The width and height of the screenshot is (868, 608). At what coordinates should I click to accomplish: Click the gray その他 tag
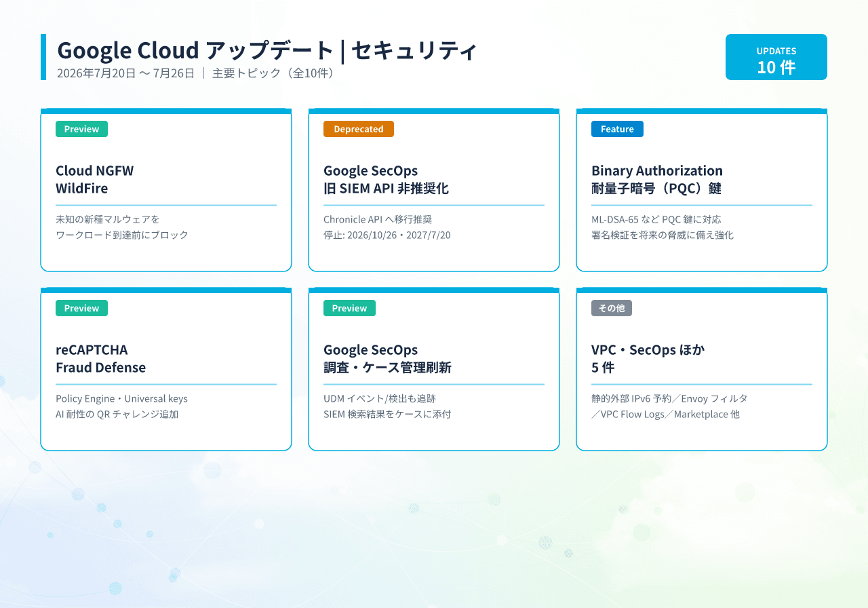click(x=612, y=308)
